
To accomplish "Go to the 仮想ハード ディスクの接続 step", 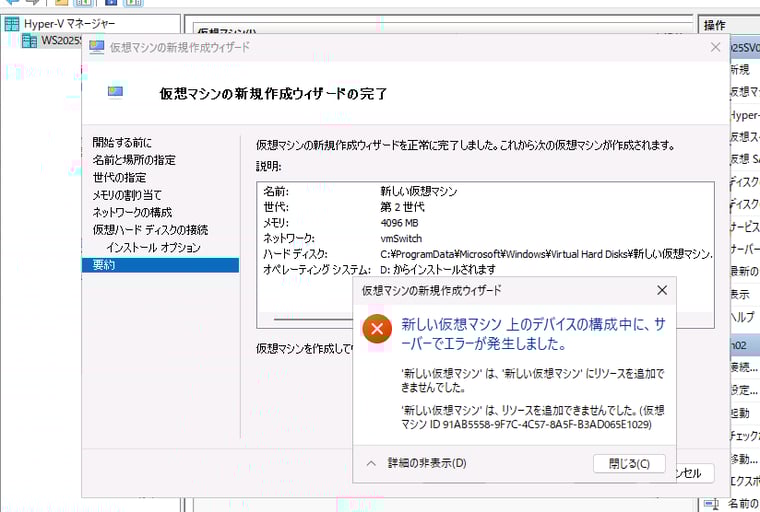I will (x=150, y=230).
